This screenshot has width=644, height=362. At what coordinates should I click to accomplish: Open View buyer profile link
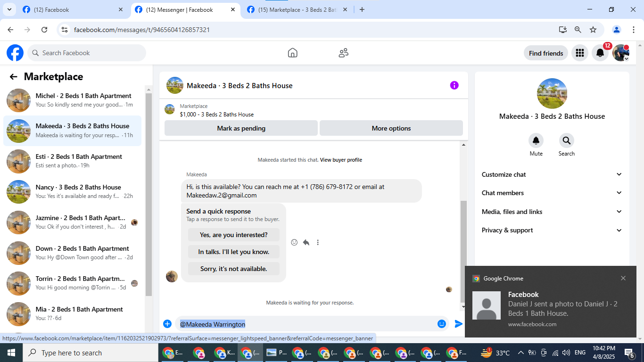(x=341, y=160)
